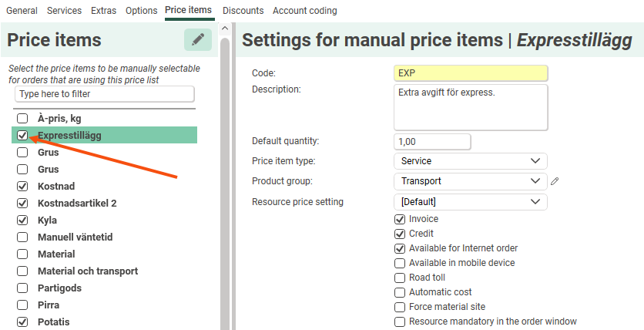
Task: Check the Manuell väntetid price item
Action: tap(23, 237)
